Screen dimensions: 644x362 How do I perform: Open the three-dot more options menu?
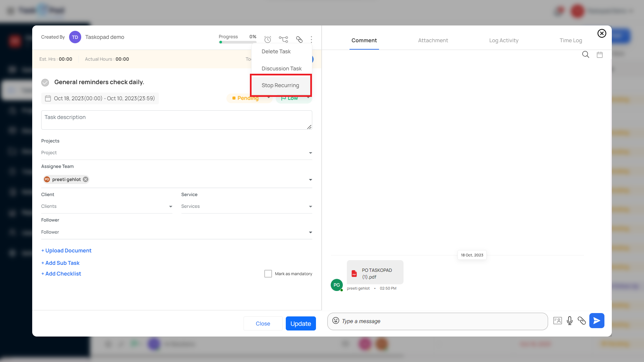311,40
